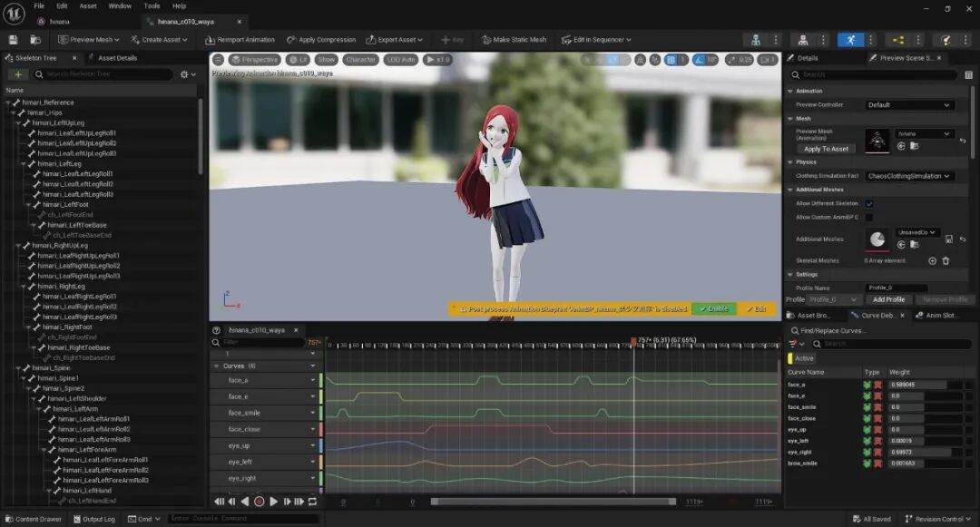Open the Preview Controller Default dropdown
This screenshot has width=980, height=527.
[908, 105]
